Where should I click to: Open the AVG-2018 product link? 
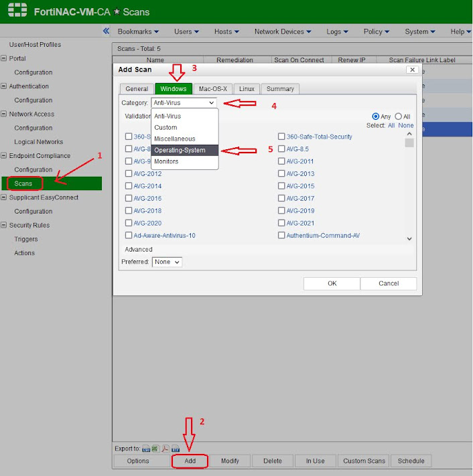pos(147,211)
